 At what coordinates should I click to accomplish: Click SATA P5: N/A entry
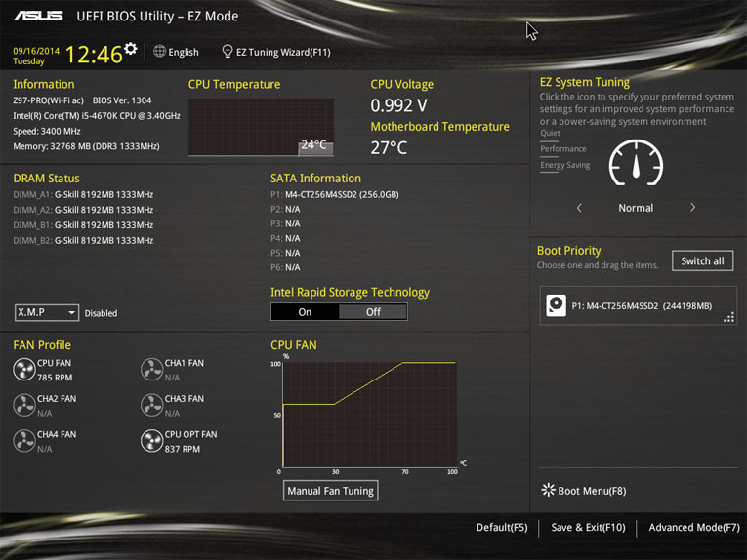click(285, 253)
